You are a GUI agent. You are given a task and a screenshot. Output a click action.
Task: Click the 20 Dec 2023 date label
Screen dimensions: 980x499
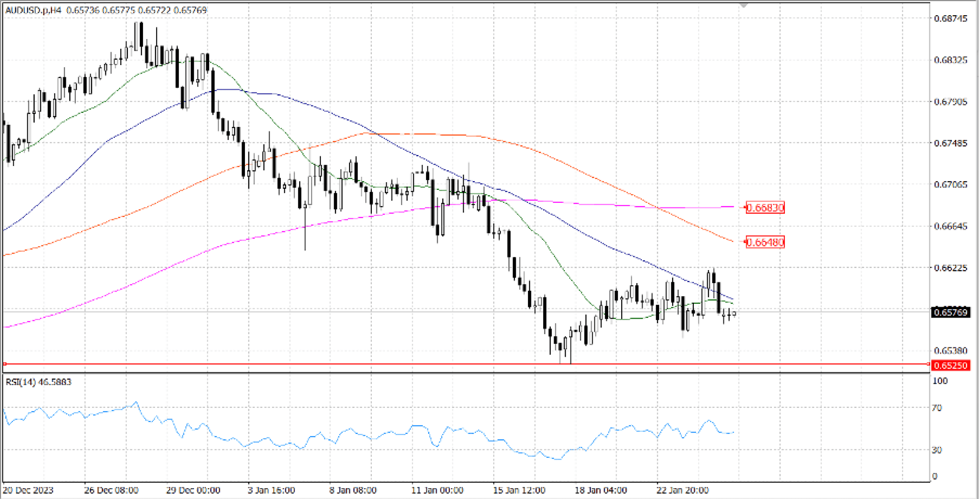(x=28, y=490)
